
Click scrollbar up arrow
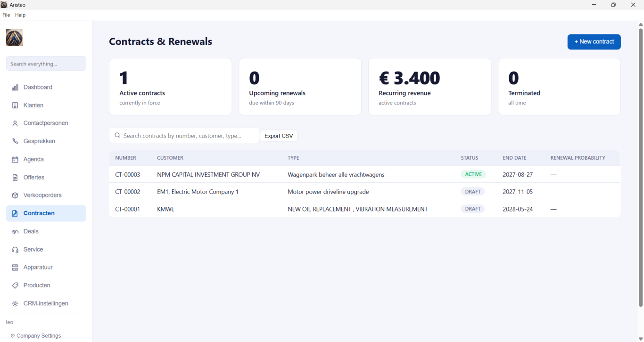point(641,24)
